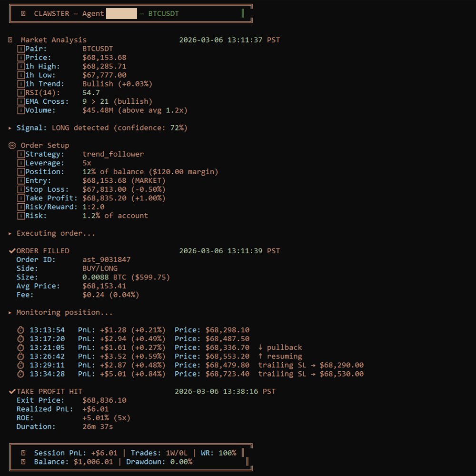Click the box glyph before Stop Loss
The width and height of the screenshot is (476, 476).
click(20, 189)
